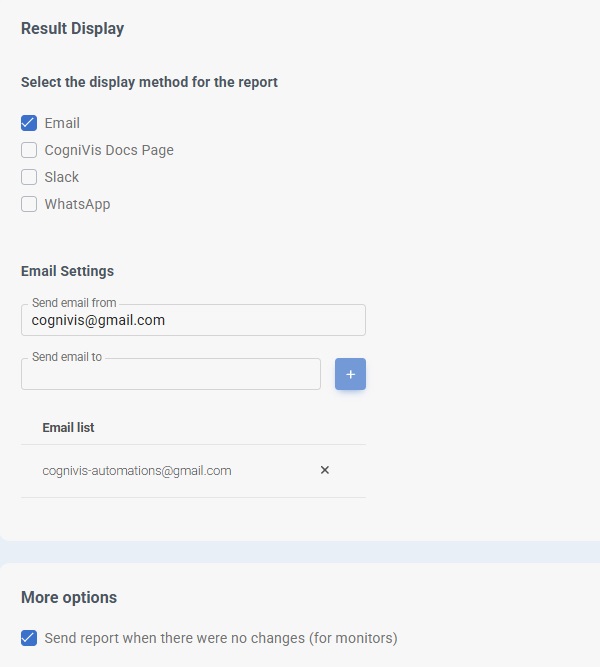Click the plus button to add email recipient
This screenshot has height=667, width=600.
[x=350, y=374]
